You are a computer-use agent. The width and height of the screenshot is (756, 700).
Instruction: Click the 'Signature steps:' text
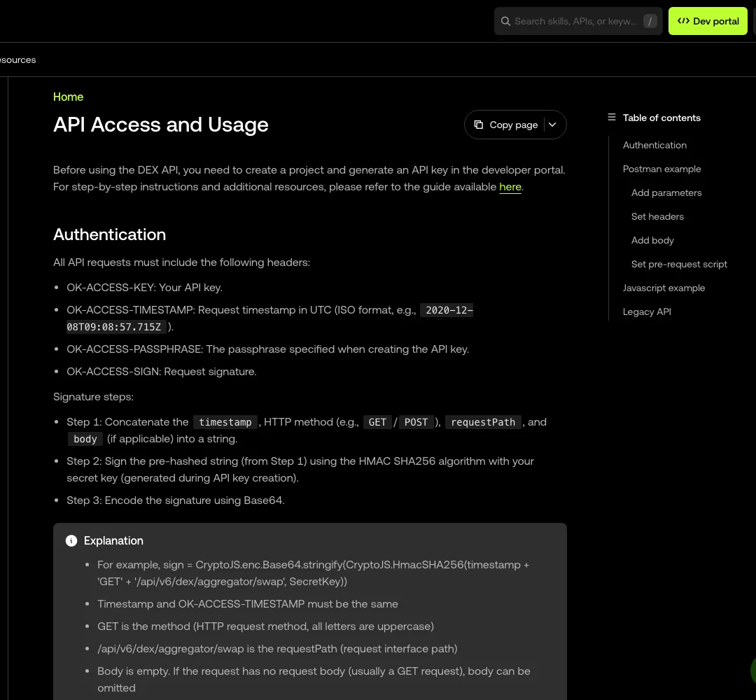pos(93,397)
